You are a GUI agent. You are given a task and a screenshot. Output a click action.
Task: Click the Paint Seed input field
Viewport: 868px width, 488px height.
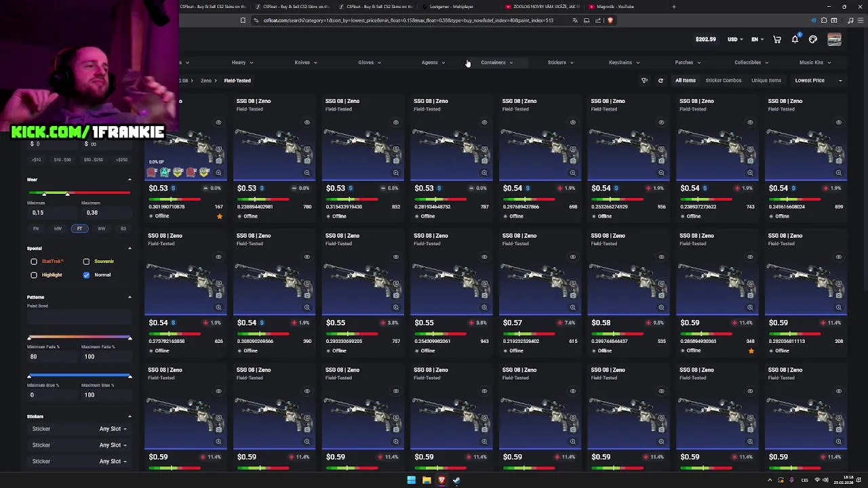pyautogui.click(x=79, y=317)
